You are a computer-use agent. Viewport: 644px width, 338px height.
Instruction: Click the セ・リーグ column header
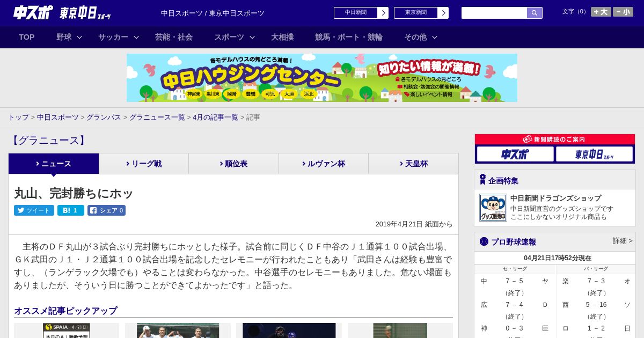(515, 269)
